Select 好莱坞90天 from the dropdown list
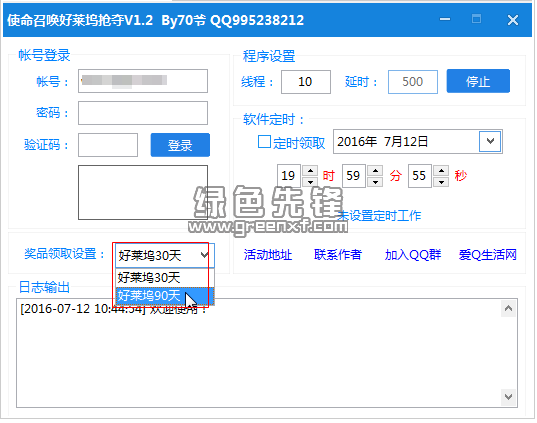The height and width of the screenshot is (423, 537). pos(165,296)
